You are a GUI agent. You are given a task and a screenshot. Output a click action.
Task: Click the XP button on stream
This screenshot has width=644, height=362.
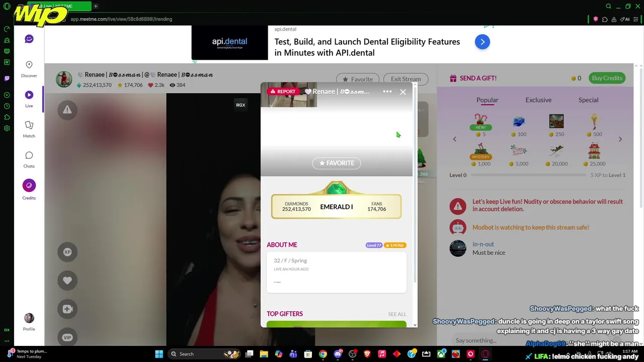pyautogui.click(x=67, y=252)
